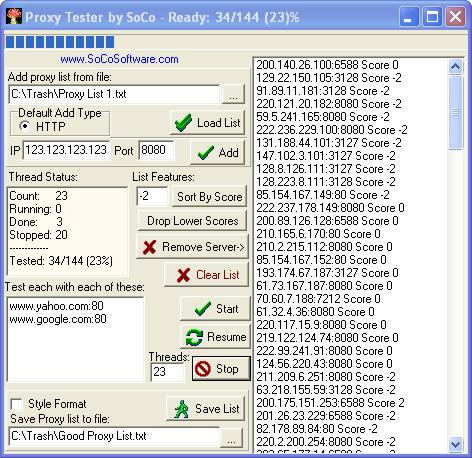The image size is (472, 458).
Task: Select proxy 220.2.200.254:8080
Action: point(326,442)
